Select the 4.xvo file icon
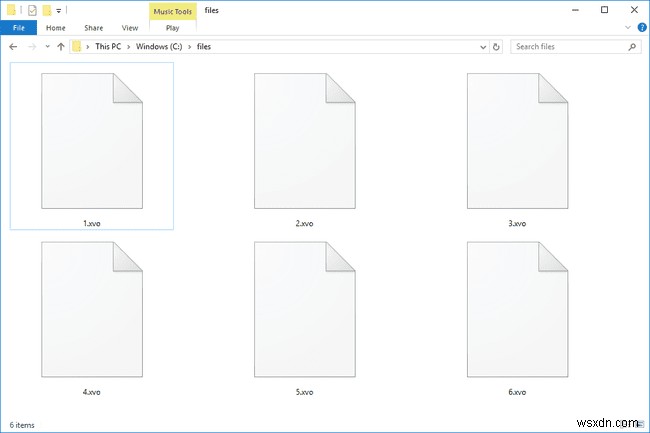 [92, 310]
